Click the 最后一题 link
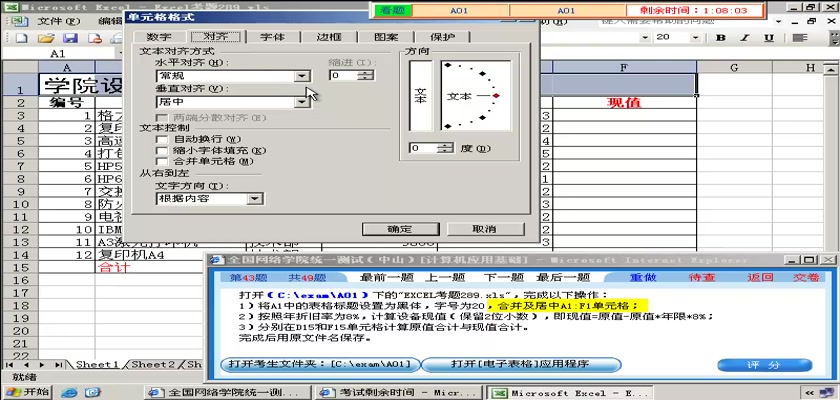 (563, 277)
